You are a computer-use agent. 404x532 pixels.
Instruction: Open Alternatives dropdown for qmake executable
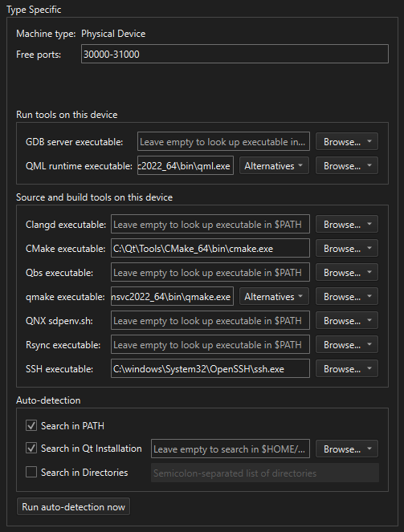click(274, 297)
